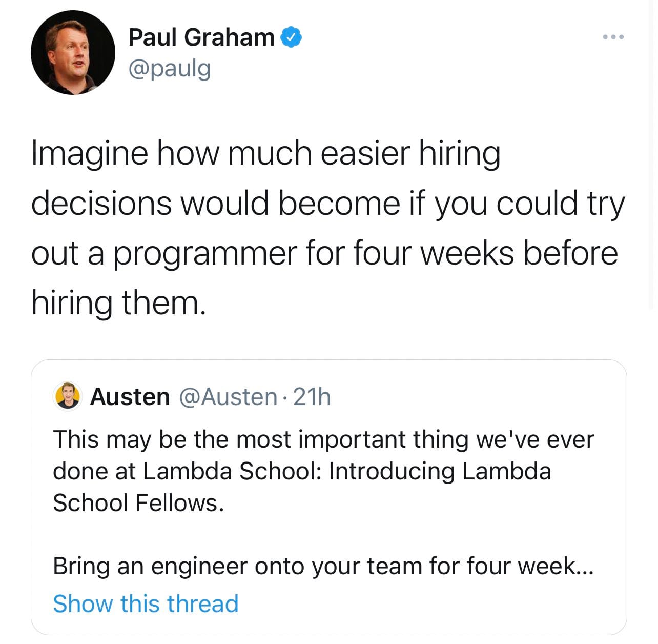Image resolution: width=658 pixels, height=644 pixels.
Task: Click the "out a programmer for four weeks" line
Action: point(324,253)
